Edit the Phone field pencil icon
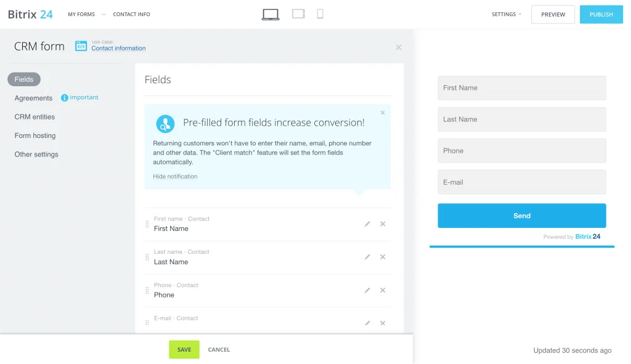 tap(367, 291)
